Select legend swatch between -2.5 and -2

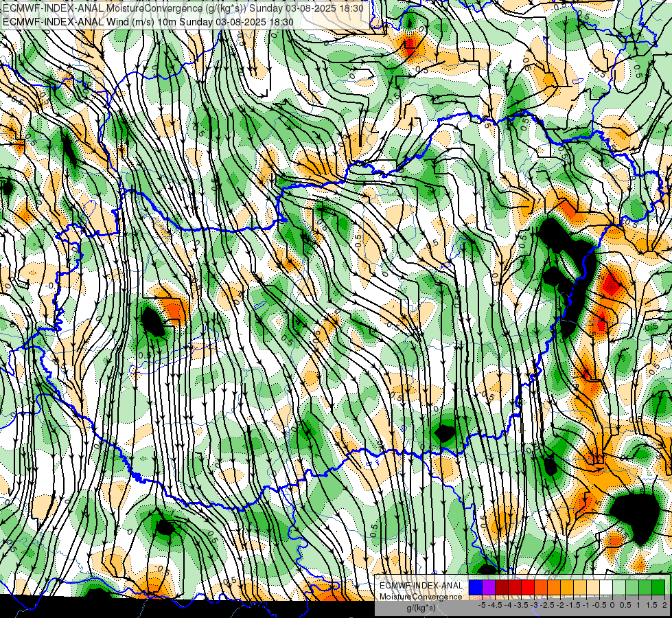click(x=554, y=588)
